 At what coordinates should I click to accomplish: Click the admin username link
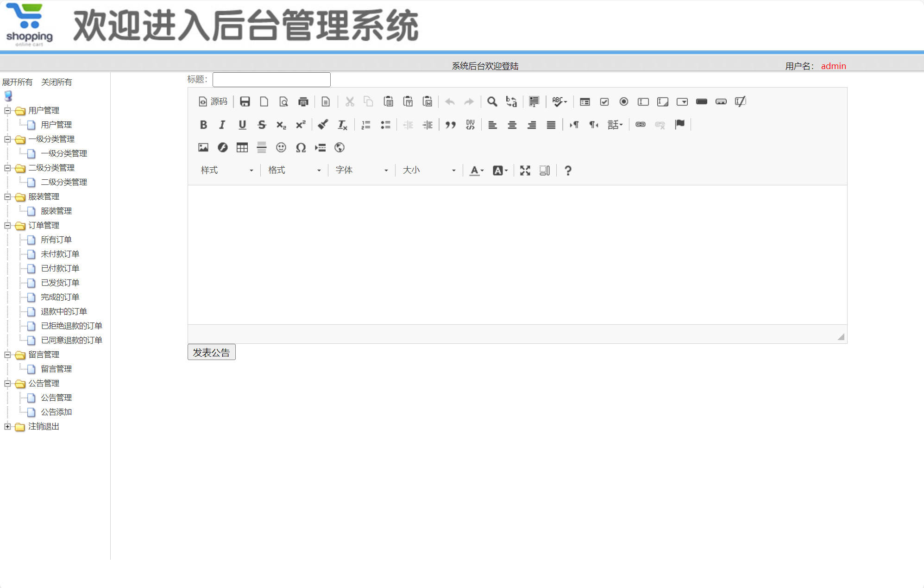[833, 66]
